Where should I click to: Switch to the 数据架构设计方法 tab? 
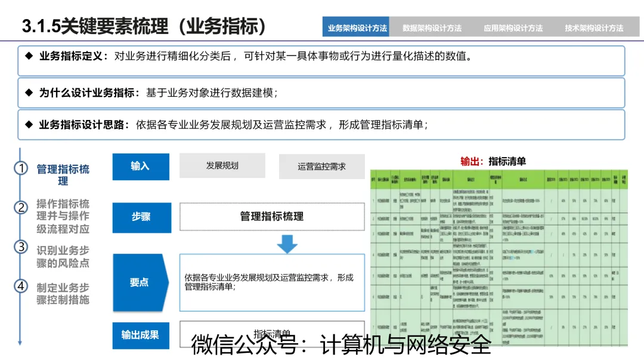pos(432,28)
